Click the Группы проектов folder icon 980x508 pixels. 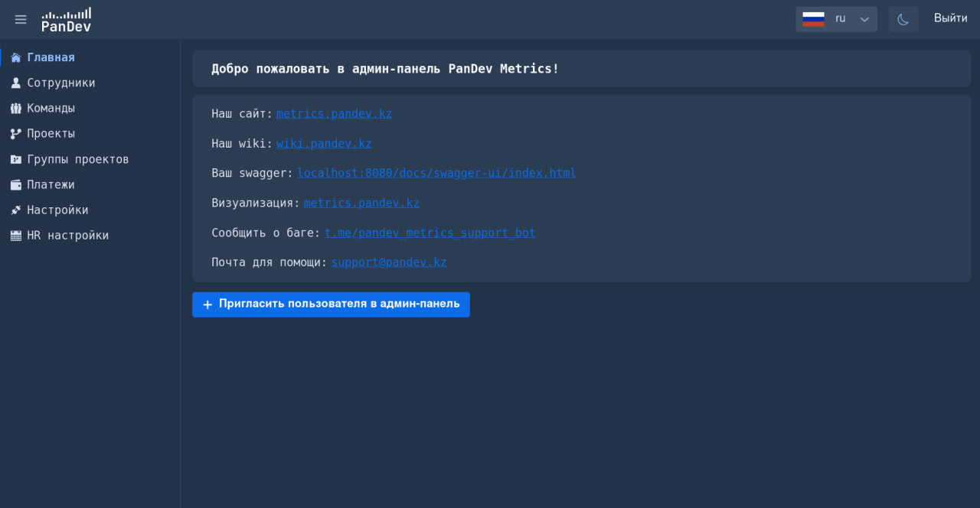click(x=15, y=158)
